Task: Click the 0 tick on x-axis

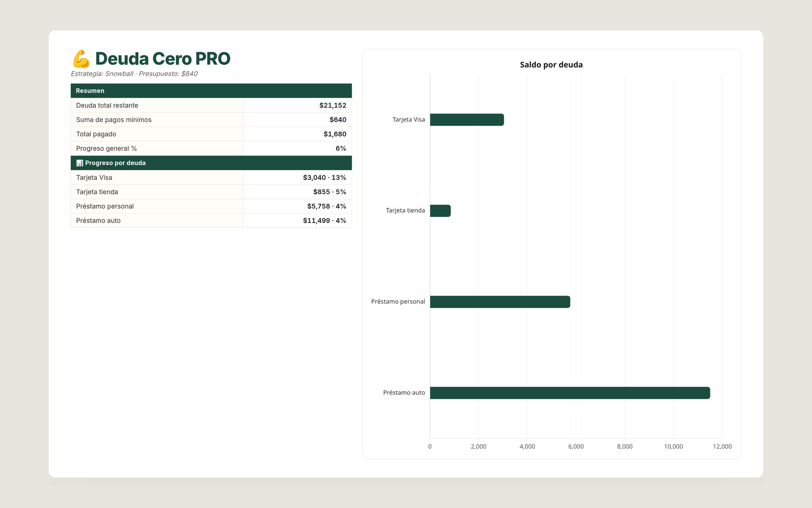Action: click(430, 447)
